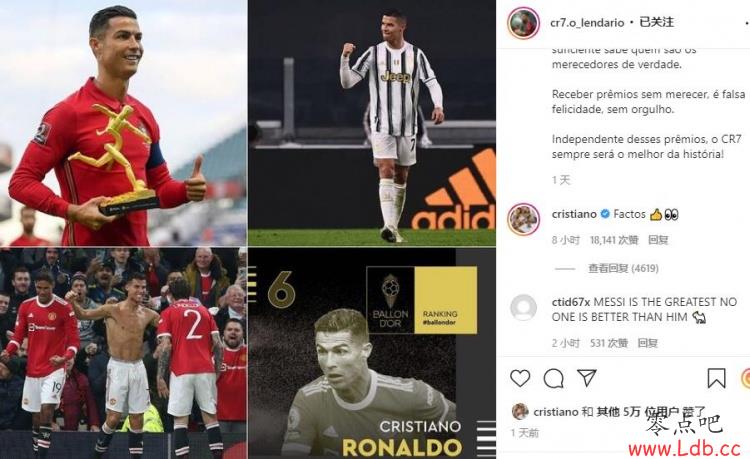View 531 likes on ctid67x comment
The width and height of the screenshot is (750, 459).
point(609,343)
